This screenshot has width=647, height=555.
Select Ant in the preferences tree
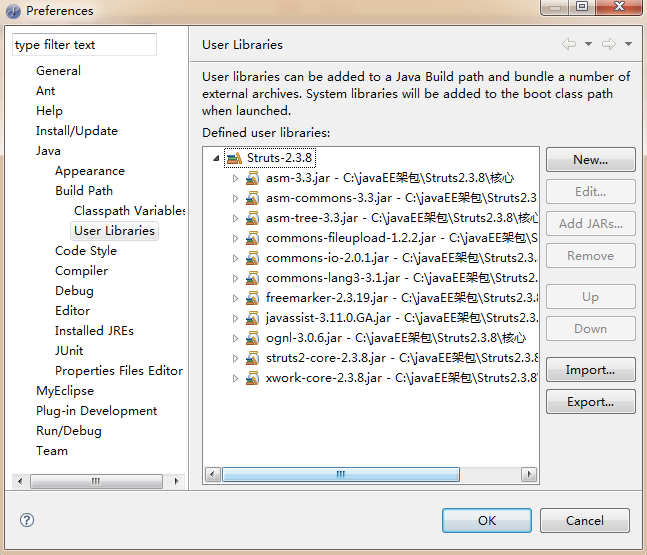coord(45,91)
